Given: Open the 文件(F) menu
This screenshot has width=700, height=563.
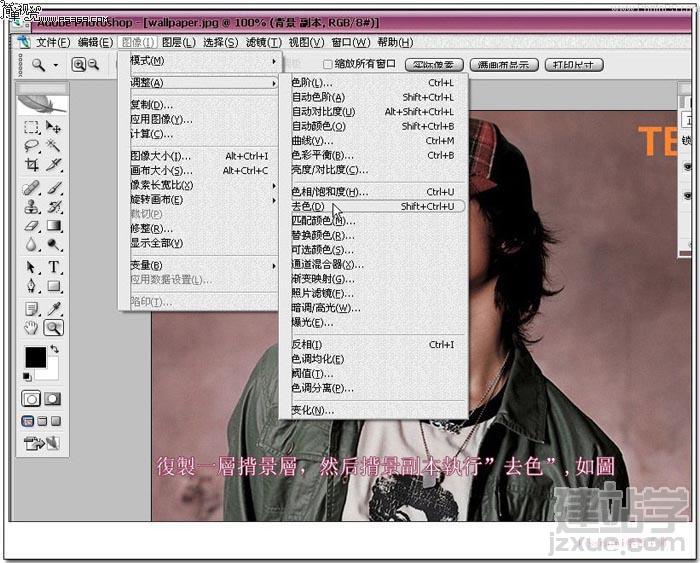Looking at the screenshot, I should [53, 42].
